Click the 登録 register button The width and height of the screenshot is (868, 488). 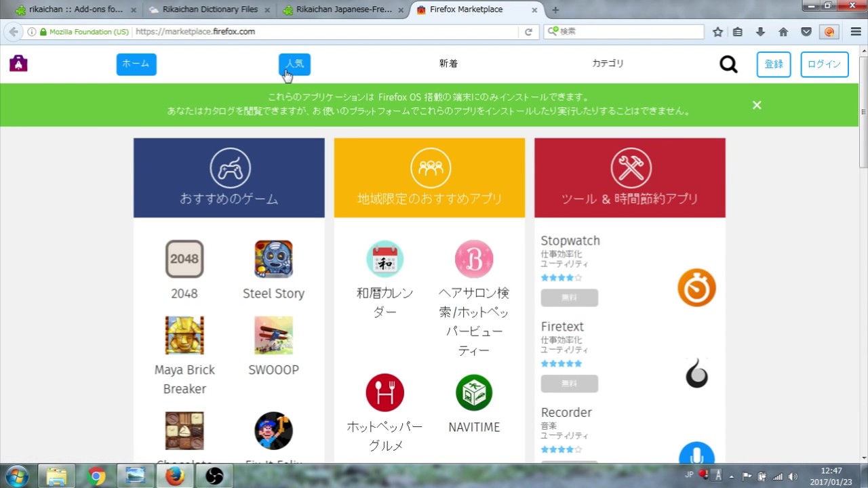point(774,64)
